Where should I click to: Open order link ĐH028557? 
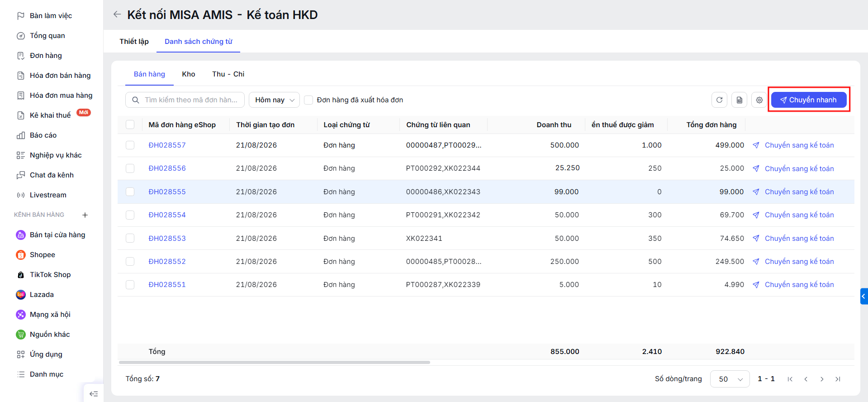point(167,145)
